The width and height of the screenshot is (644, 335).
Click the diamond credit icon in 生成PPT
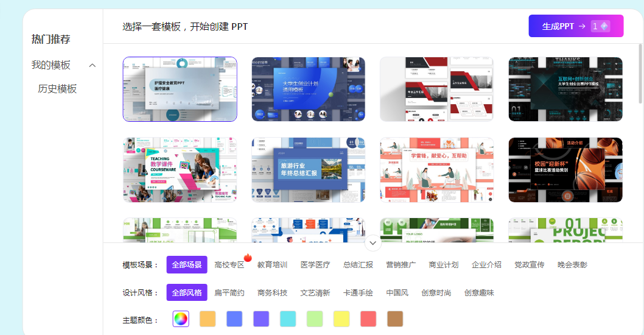604,26
